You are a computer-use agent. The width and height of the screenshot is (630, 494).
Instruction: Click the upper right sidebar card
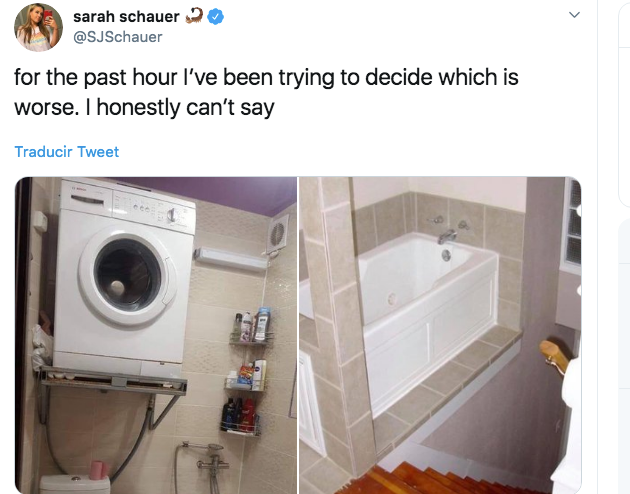(x=624, y=102)
